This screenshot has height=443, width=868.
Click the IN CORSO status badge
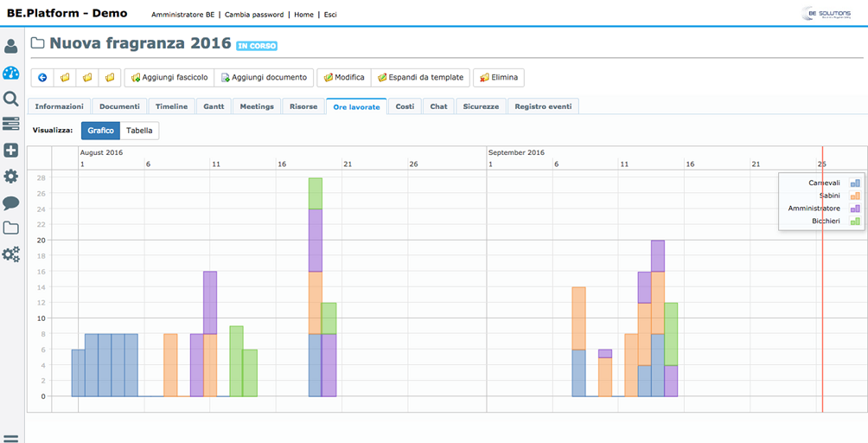(x=257, y=46)
